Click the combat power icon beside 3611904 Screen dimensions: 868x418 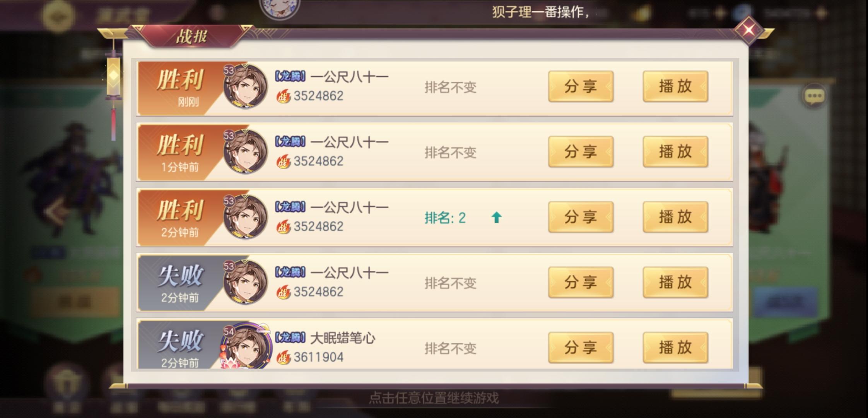(x=284, y=357)
